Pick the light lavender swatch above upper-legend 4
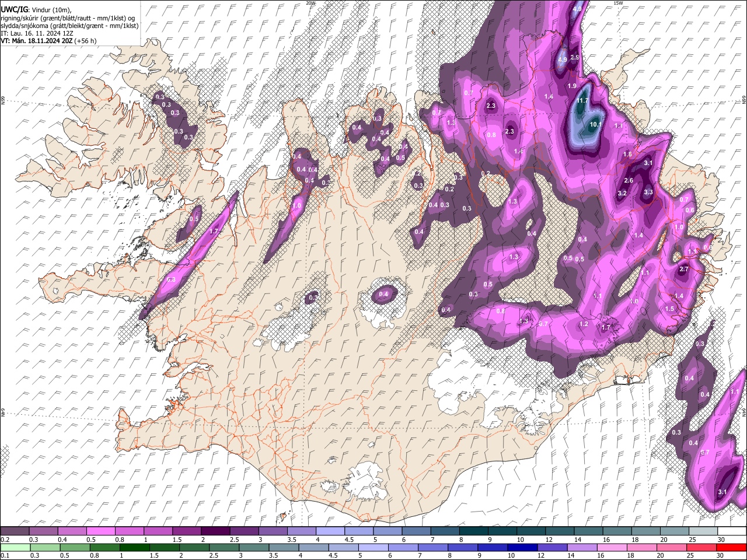The width and height of the screenshot is (747, 560). coord(330,531)
